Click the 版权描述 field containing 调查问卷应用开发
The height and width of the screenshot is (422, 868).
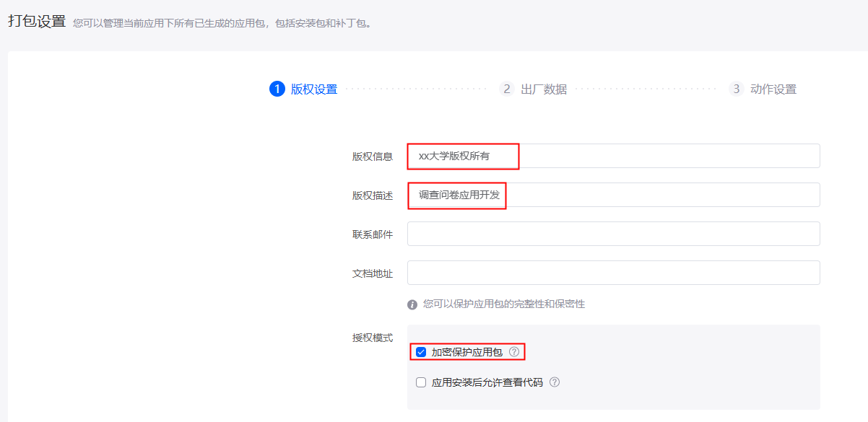point(614,195)
